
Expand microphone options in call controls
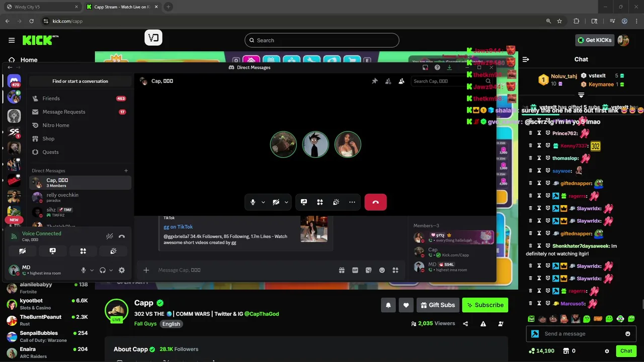tap(263, 202)
